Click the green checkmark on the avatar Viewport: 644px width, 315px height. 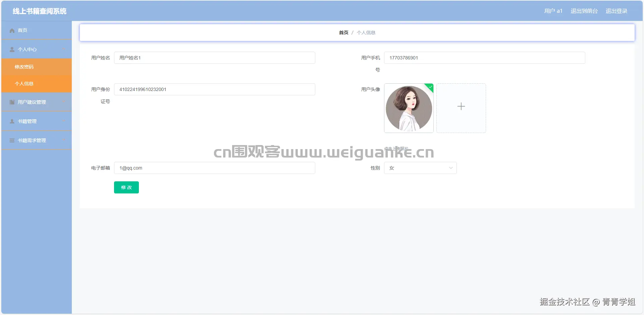(x=430, y=87)
